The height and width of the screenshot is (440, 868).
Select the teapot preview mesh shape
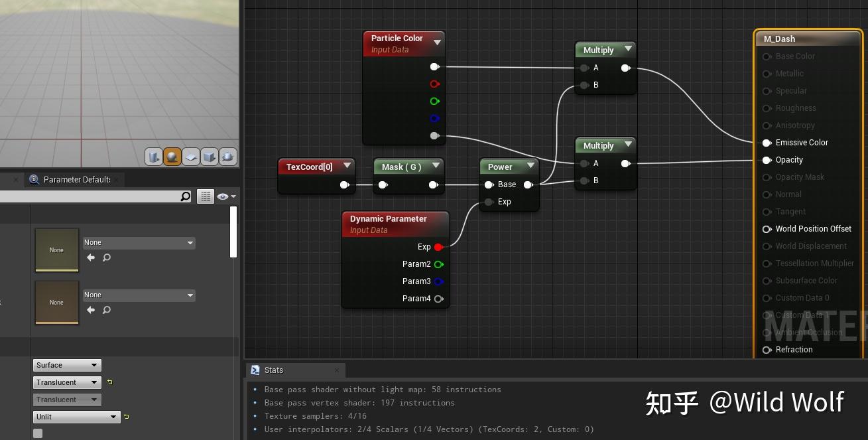click(228, 157)
